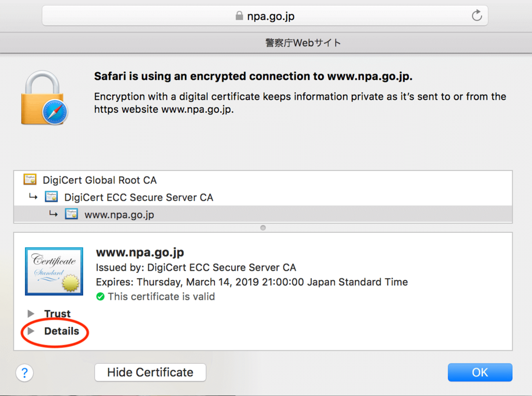Expand the Trust disclosure triangle
532x396 pixels.
point(31,313)
